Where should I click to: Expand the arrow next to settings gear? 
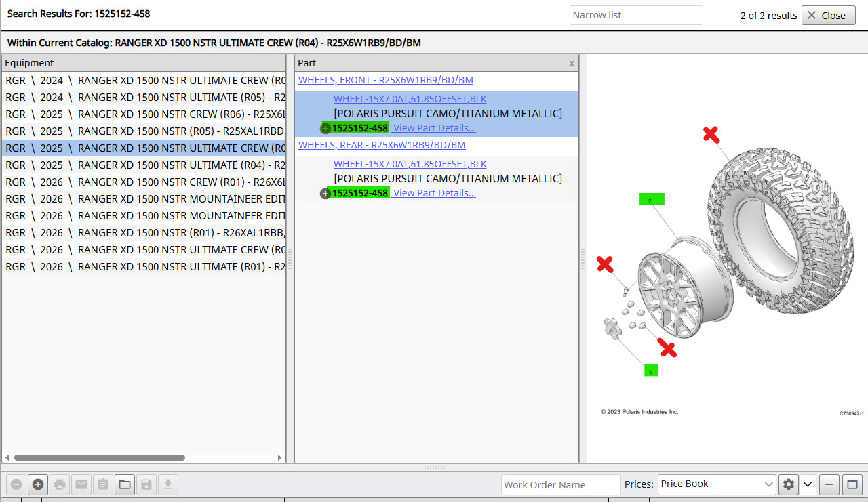[x=807, y=484]
